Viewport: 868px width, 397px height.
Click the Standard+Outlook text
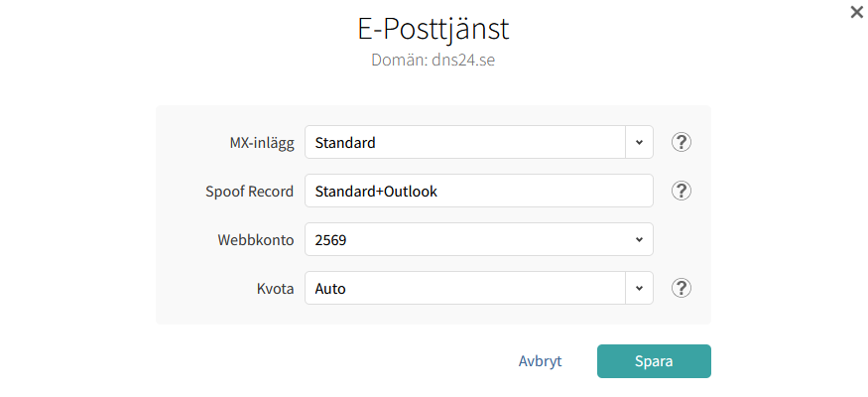pyautogui.click(x=376, y=192)
